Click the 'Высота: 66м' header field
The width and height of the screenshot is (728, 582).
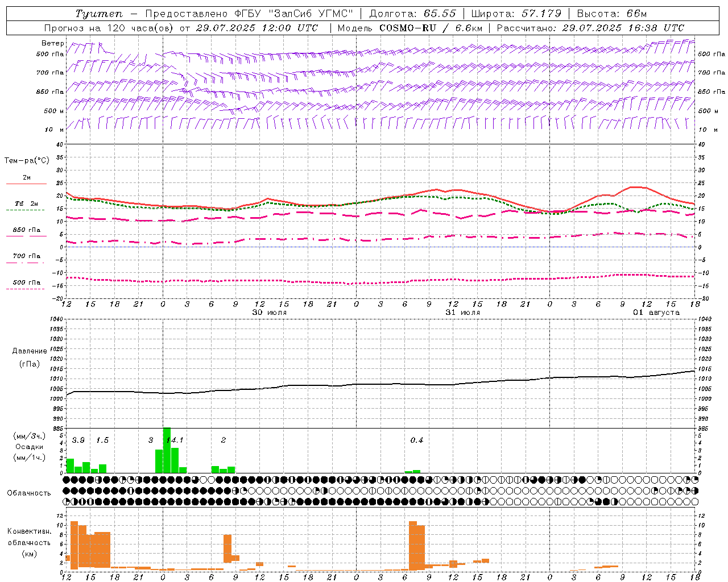pos(612,14)
